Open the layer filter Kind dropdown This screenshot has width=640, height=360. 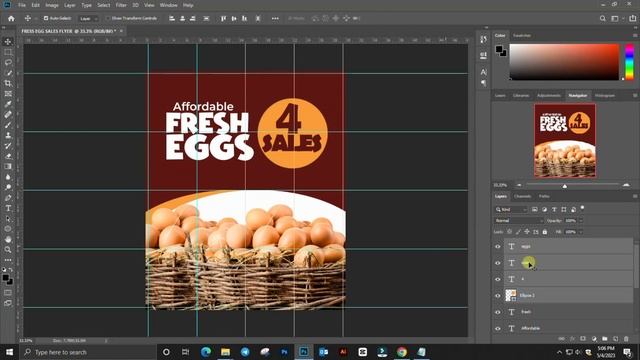click(511, 209)
